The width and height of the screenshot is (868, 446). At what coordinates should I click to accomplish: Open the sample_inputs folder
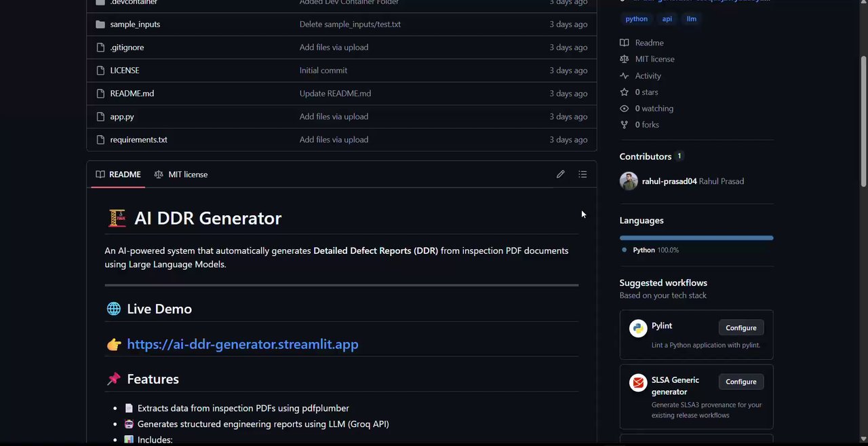tap(135, 24)
